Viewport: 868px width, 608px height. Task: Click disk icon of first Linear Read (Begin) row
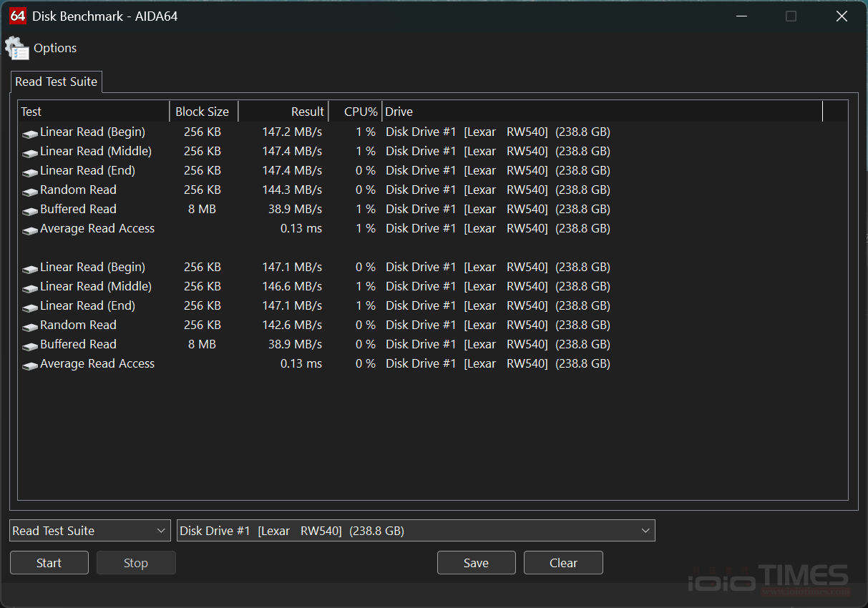29,134
